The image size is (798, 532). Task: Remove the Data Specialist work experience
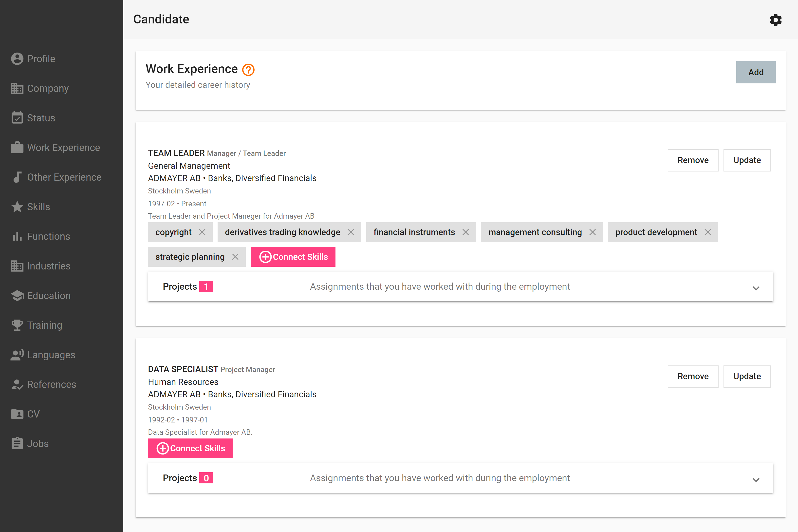pos(693,376)
